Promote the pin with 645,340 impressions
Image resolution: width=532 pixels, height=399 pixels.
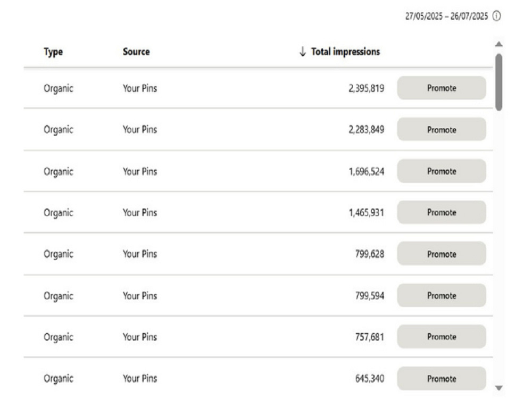[442, 378]
